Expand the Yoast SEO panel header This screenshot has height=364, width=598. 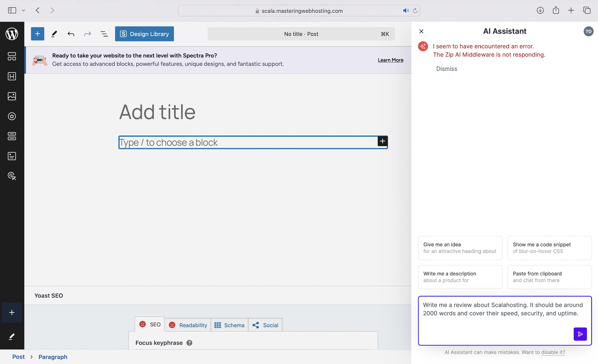pyautogui.click(x=48, y=295)
